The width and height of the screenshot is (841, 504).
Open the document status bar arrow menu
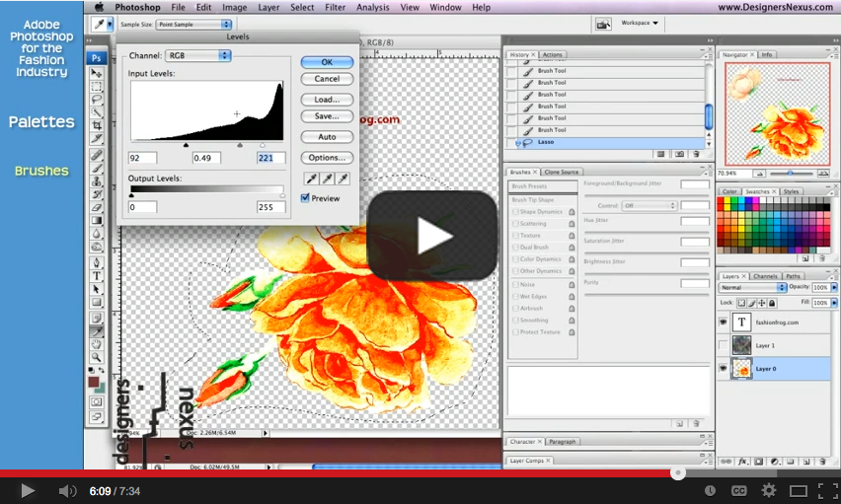[x=265, y=433]
